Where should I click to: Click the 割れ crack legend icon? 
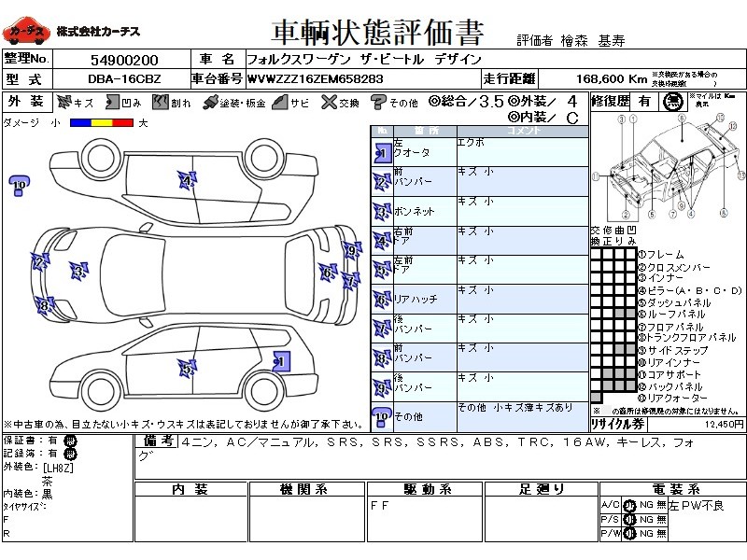pyautogui.click(x=162, y=103)
